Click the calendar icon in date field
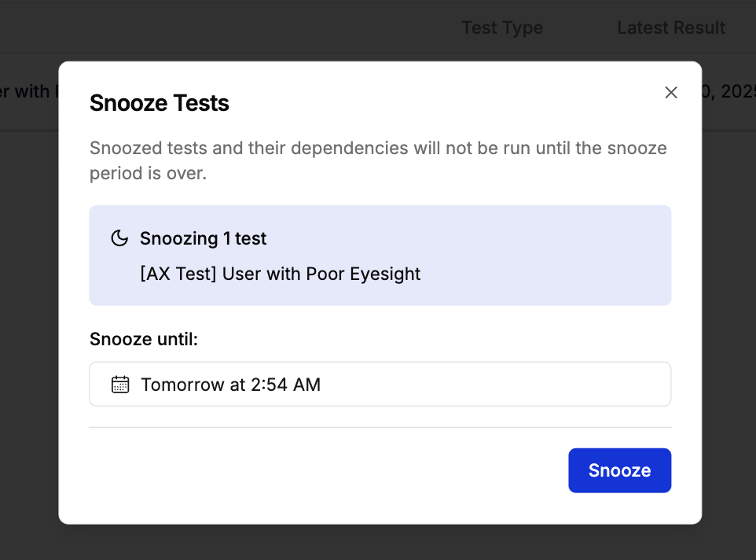 coord(120,385)
